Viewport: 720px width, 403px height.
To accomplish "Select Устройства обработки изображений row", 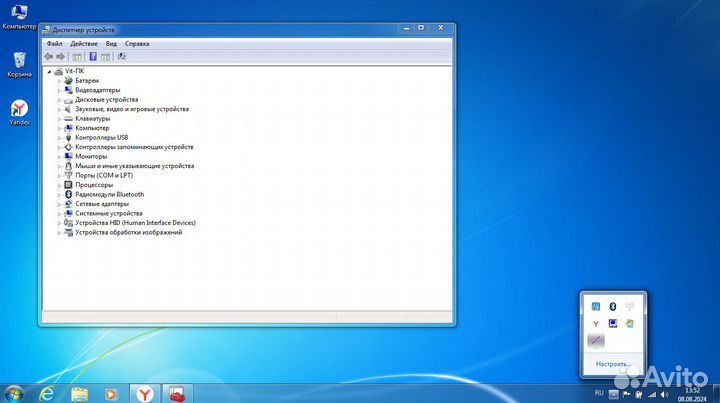I will click(129, 232).
